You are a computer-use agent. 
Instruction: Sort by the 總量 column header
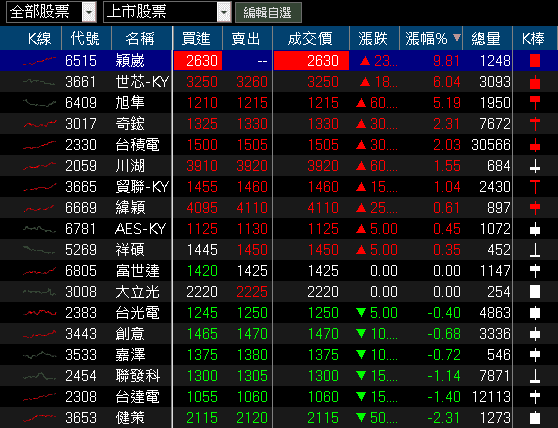click(486, 38)
